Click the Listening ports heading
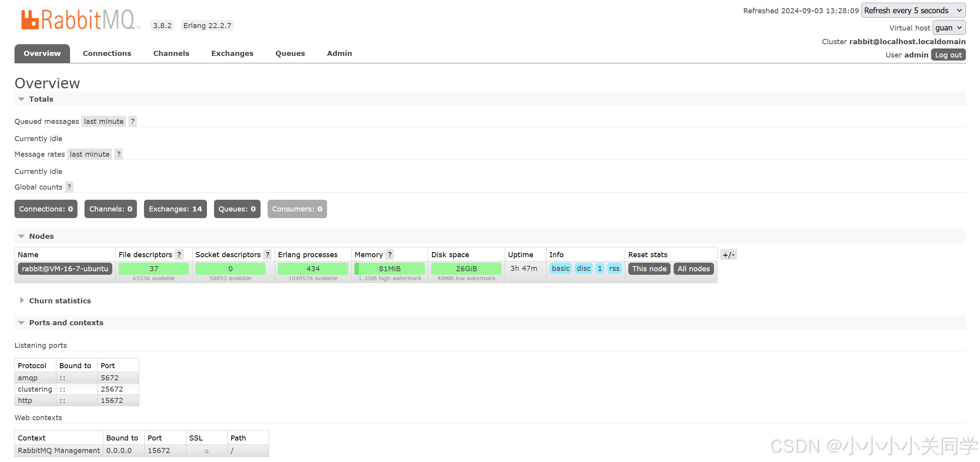The width and height of the screenshot is (980, 462). point(41,346)
